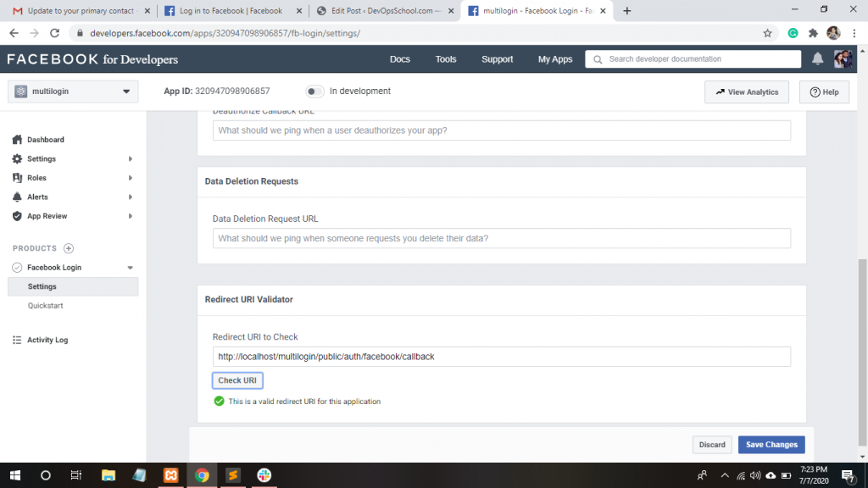Viewport: 868px width, 488px height.
Task: Open Slack from taskbar
Action: pyautogui.click(x=264, y=475)
